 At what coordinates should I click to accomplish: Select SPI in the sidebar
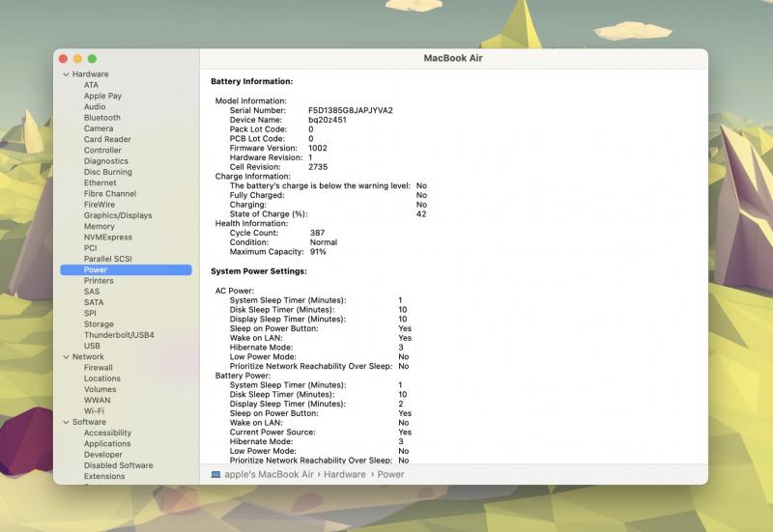(x=90, y=313)
